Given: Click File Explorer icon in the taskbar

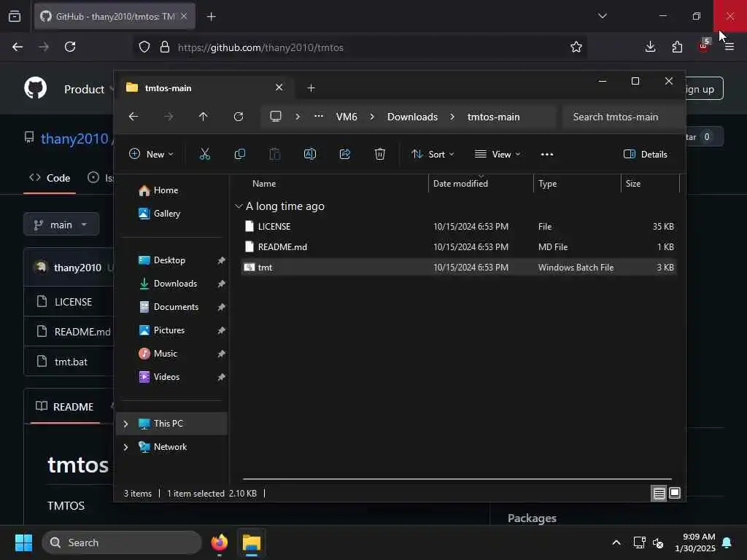Looking at the screenshot, I should (251, 542).
